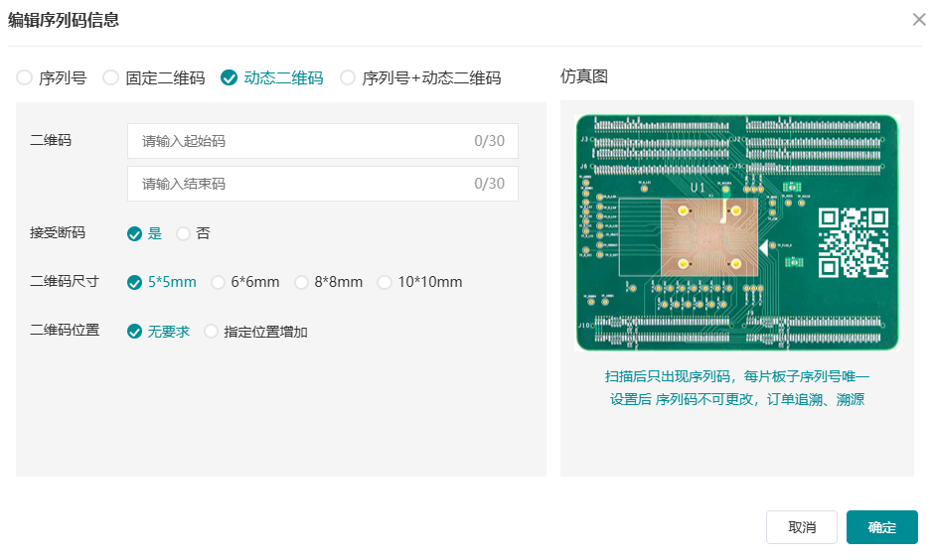Click the QR code on the board preview
The height and width of the screenshot is (560, 935).
tap(854, 242)
